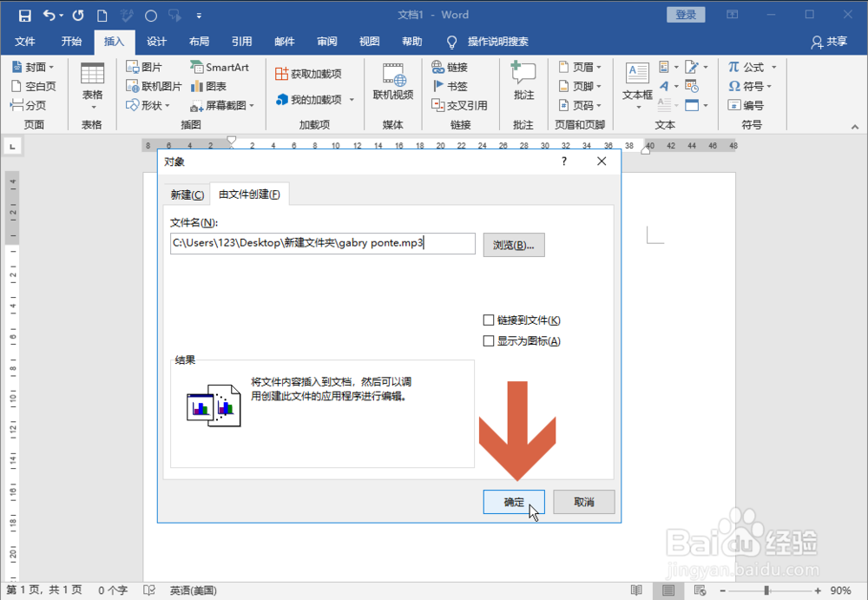Click the 文件名 path input field

click(323, 243)
